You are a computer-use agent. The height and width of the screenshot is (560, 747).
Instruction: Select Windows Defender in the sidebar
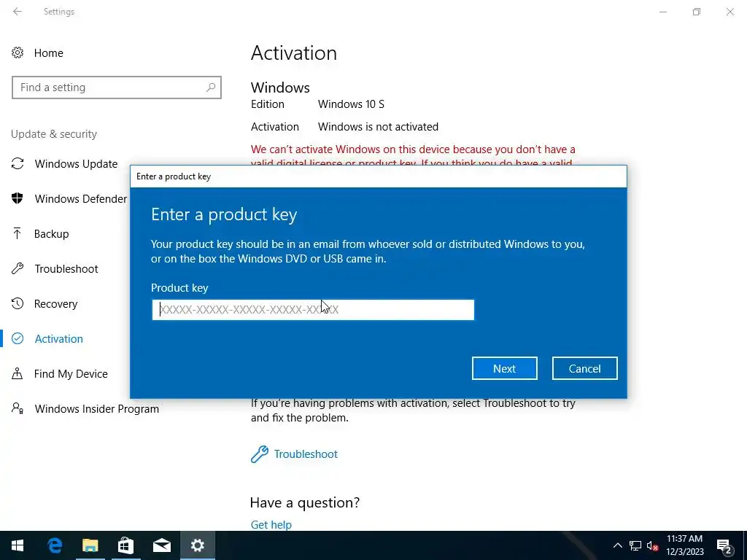click(80, 198)
